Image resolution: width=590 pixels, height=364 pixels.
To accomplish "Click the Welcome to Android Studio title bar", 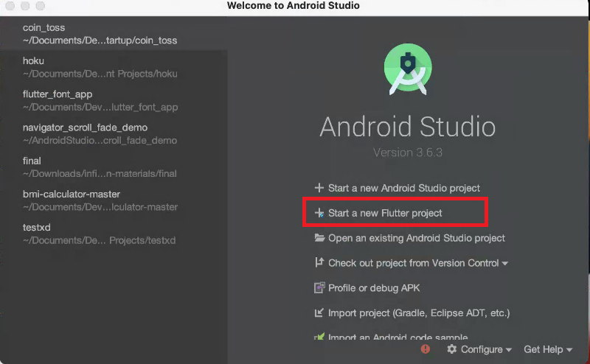I will [x=293, y=6].
